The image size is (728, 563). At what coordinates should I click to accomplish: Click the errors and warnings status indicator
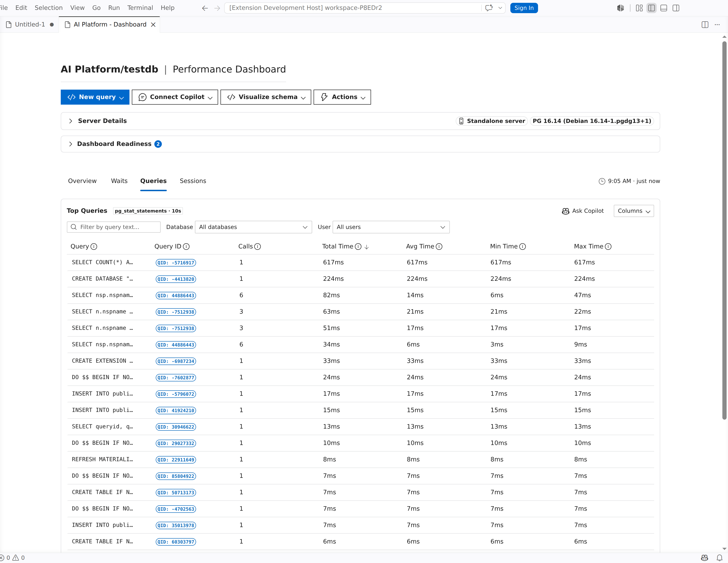click(x=12, y=558)
